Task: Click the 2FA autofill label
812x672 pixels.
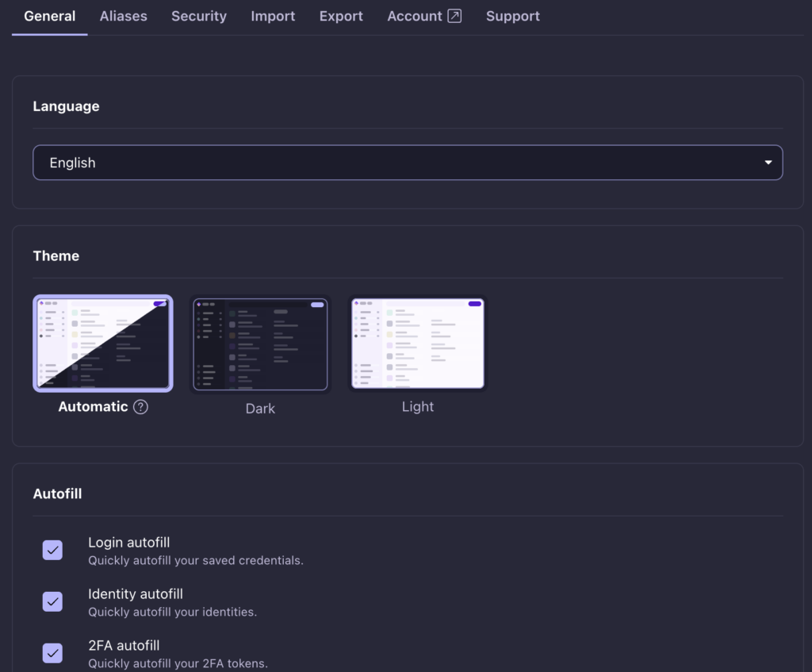Action: pos(124,646)
